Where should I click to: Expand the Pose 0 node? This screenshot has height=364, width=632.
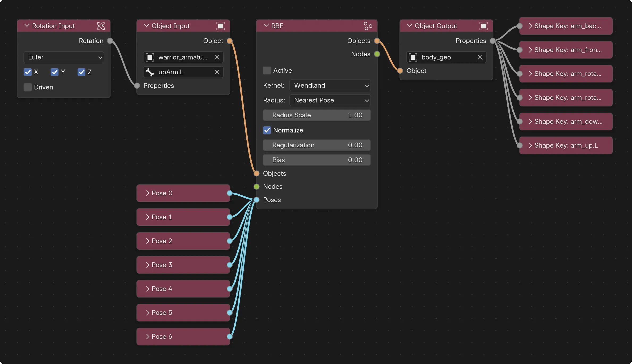[x=148, y=193]
